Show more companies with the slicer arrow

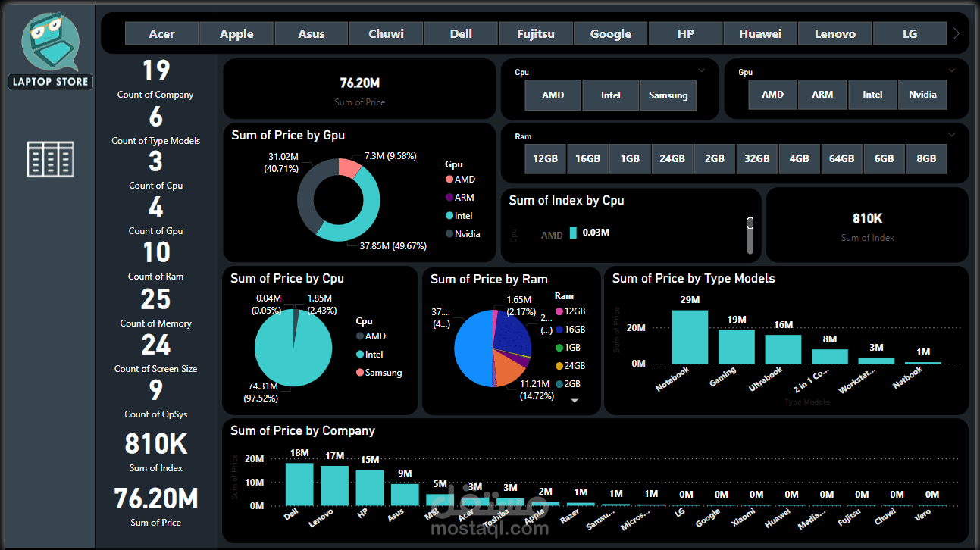[957, 33]
